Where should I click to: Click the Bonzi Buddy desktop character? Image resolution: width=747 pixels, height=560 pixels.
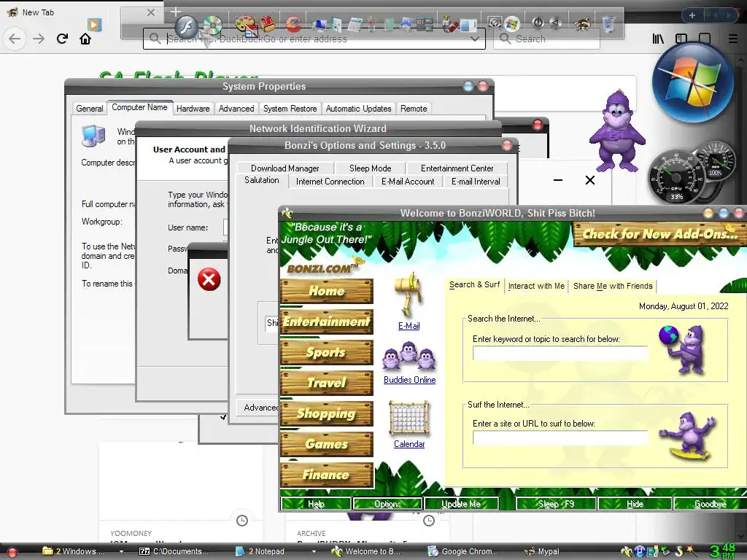coord(617,131)
